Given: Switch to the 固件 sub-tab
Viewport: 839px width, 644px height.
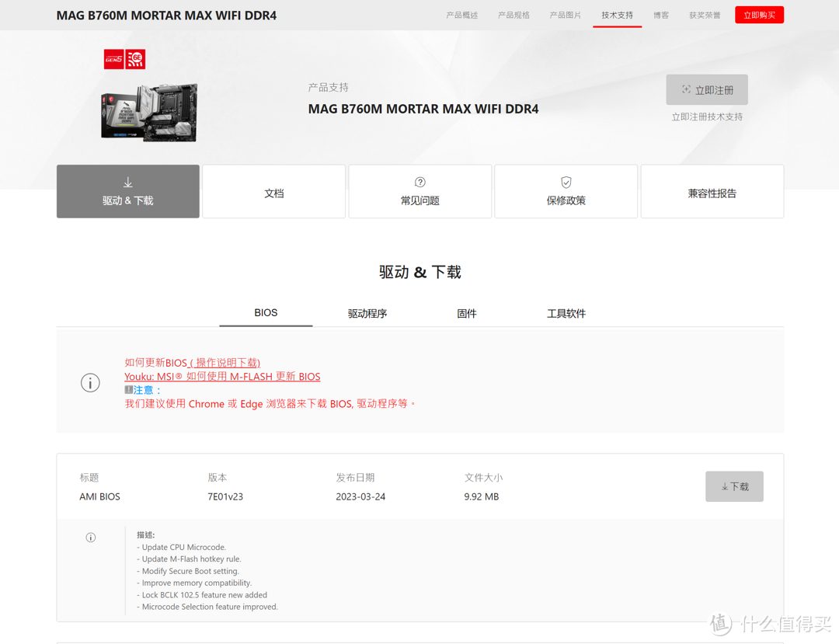Looking at the screenshot, I should [467, 313].
